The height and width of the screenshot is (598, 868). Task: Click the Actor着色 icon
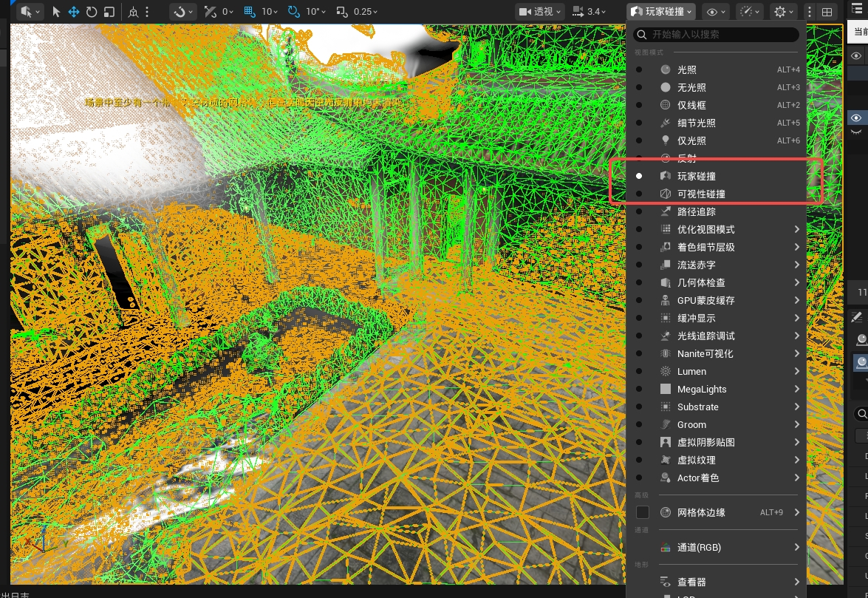[x=666, y=478]
